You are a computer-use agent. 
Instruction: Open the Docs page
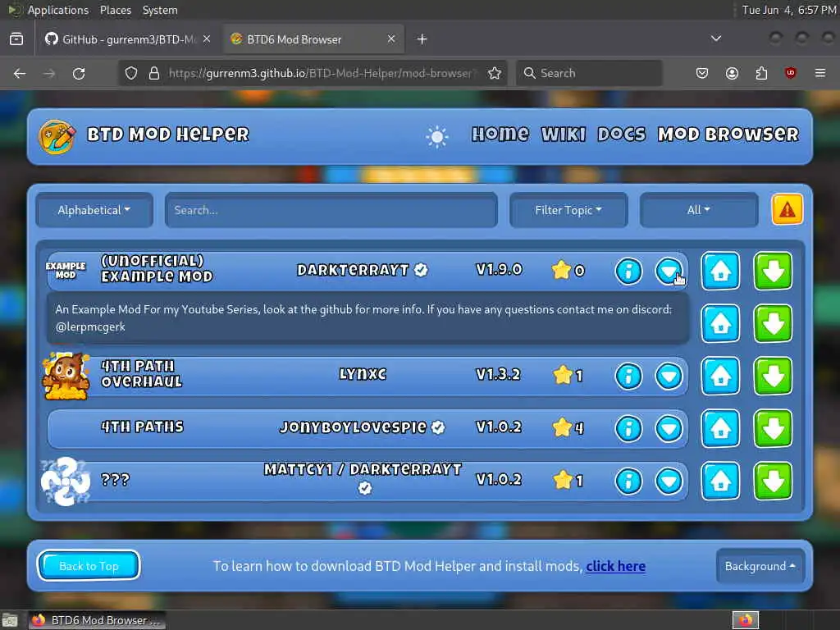pyautogui.click(x=622, y=134)
